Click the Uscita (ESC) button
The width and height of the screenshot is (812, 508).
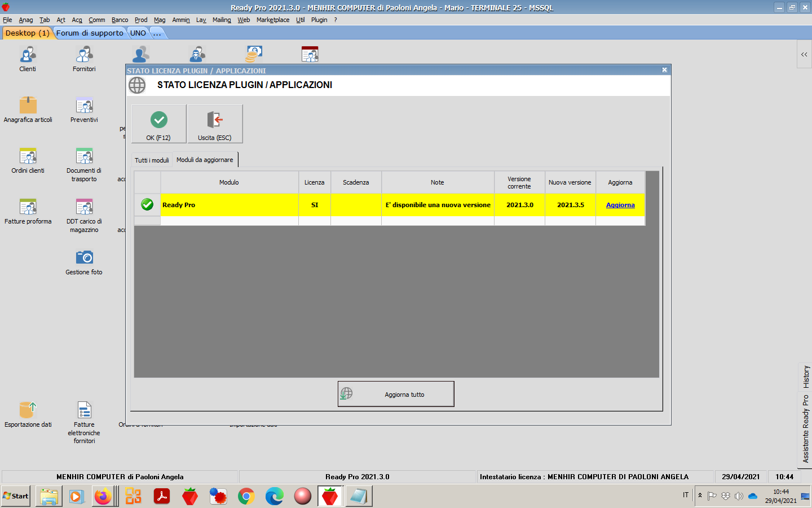215,124
